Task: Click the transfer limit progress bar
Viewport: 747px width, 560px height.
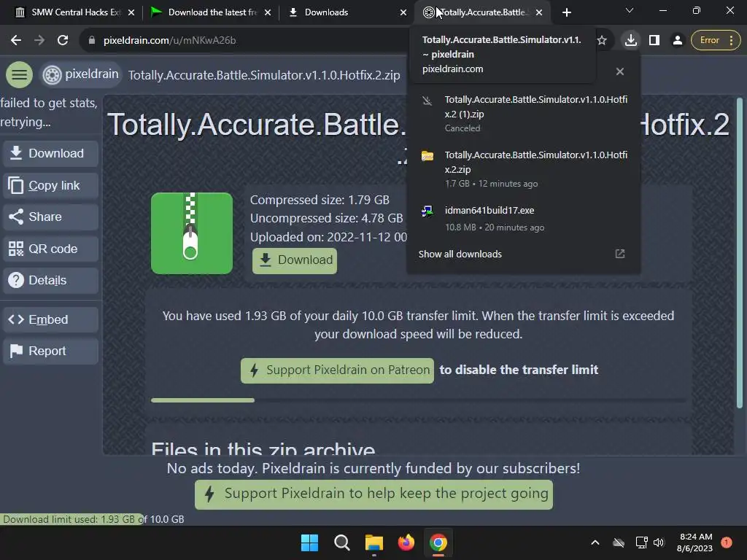Action: tap(418, 400)
